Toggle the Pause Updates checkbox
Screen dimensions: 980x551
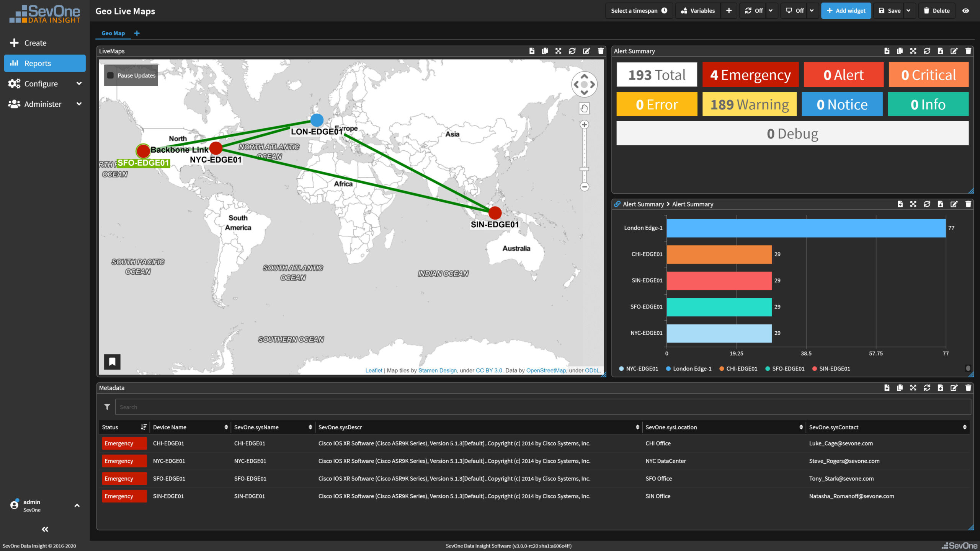(x=110, y=75)
